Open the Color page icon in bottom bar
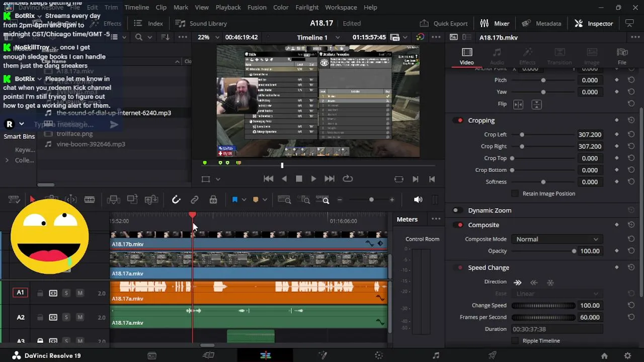This screenshot has height=362, width=644. pyautogui.click(x=379, y=355)
